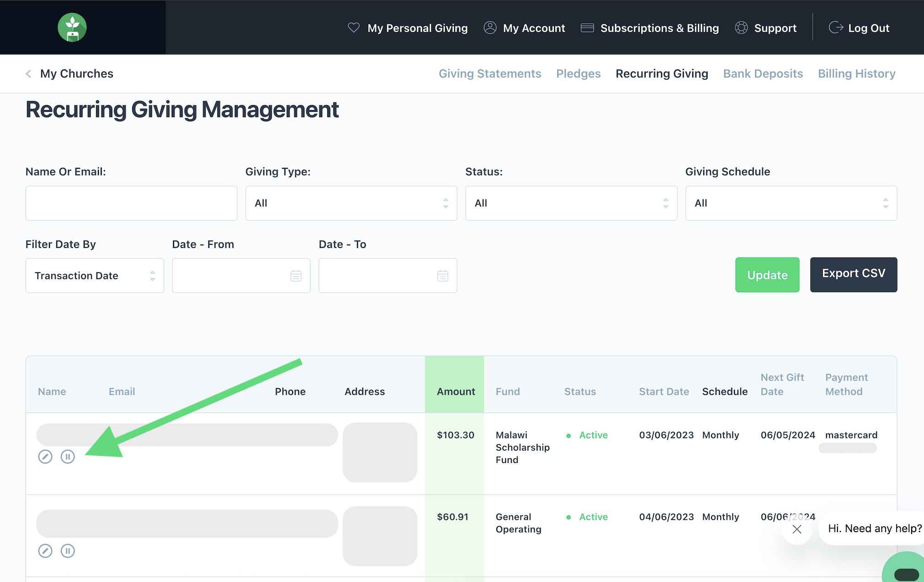This screenshot has width=924, height=582.
Task: Click the Schedule column header
Action: pyautogui.click(x=725, y=392)
